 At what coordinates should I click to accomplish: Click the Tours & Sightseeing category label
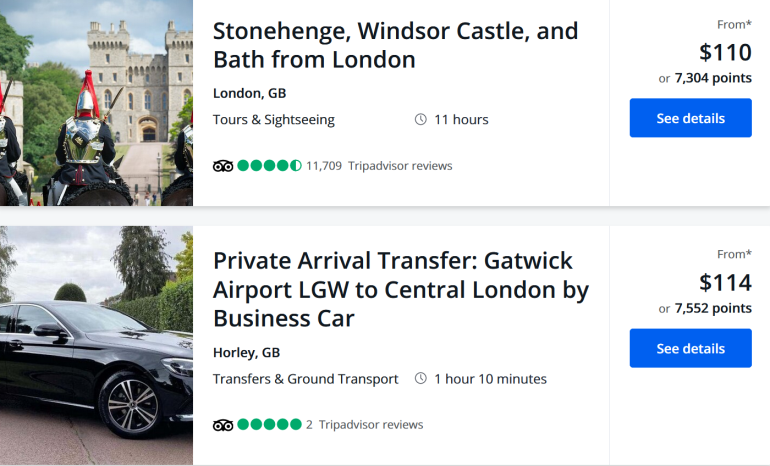coord(274,120)
